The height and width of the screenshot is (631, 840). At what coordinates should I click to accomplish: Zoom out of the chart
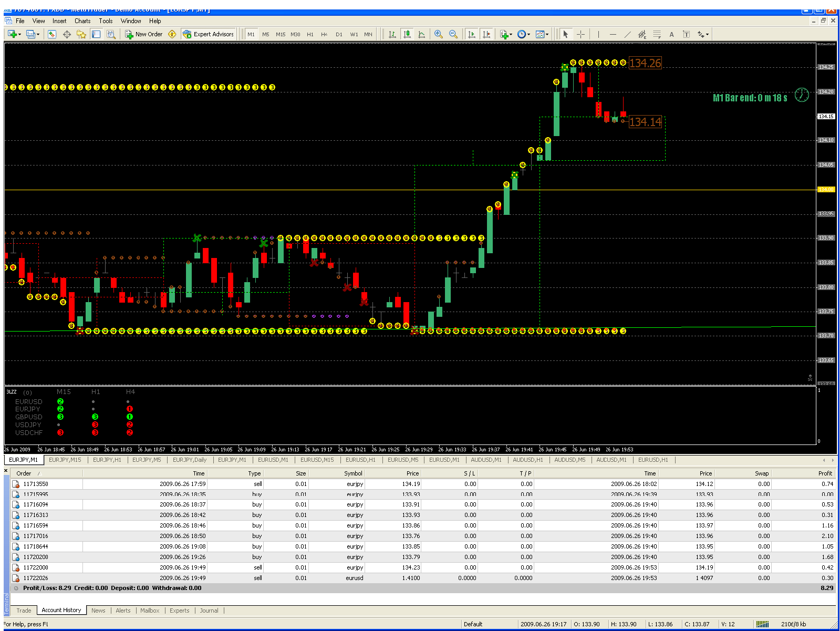(x=453, y=34)
